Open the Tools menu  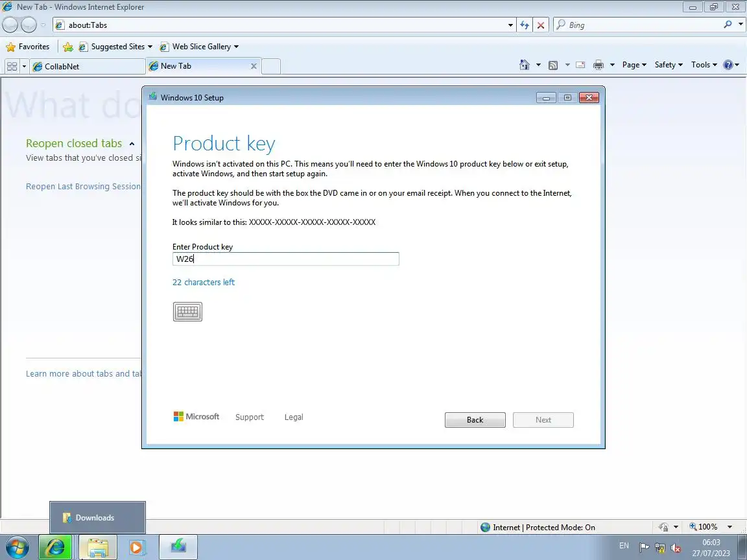point(704,65)
